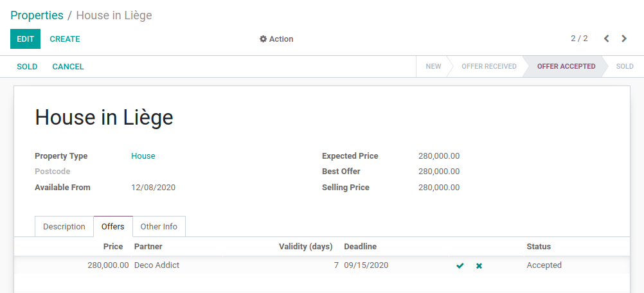The image size is (644, 293).
Task: Accept the offer with the checkmark icon
Action: [460, 265]
